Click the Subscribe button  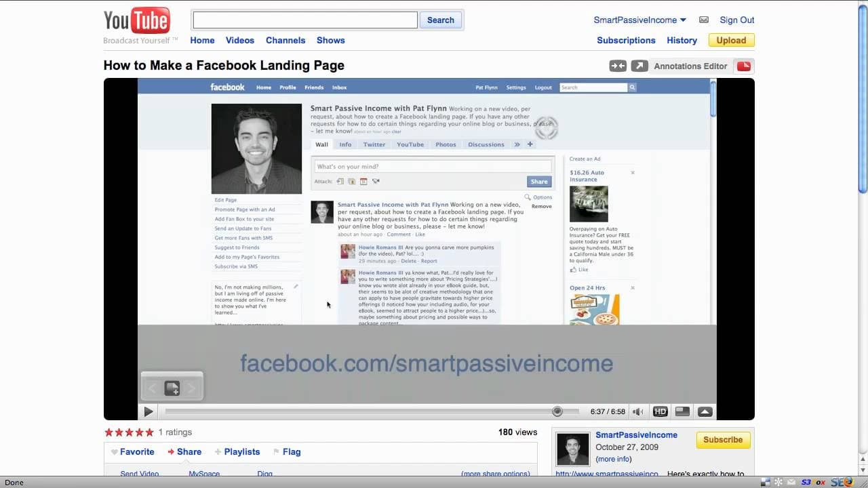[x=723, y=440]
